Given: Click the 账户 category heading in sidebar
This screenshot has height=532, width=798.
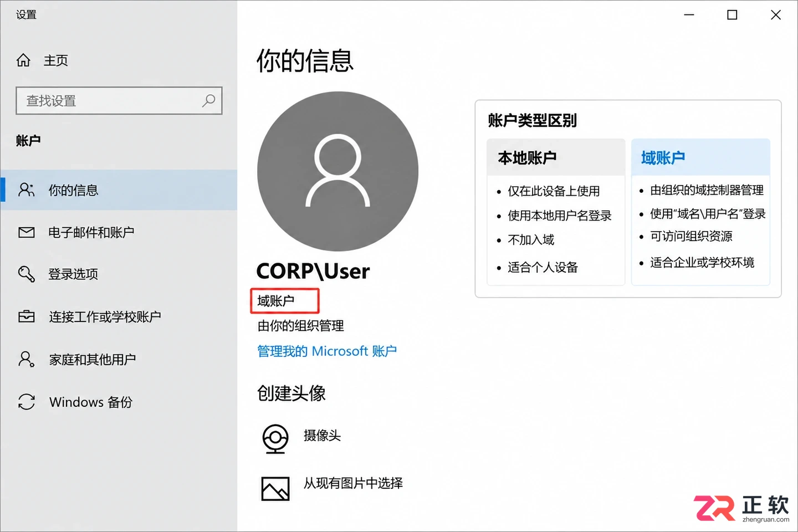Looking at the screenshot, I should [28, 141].
